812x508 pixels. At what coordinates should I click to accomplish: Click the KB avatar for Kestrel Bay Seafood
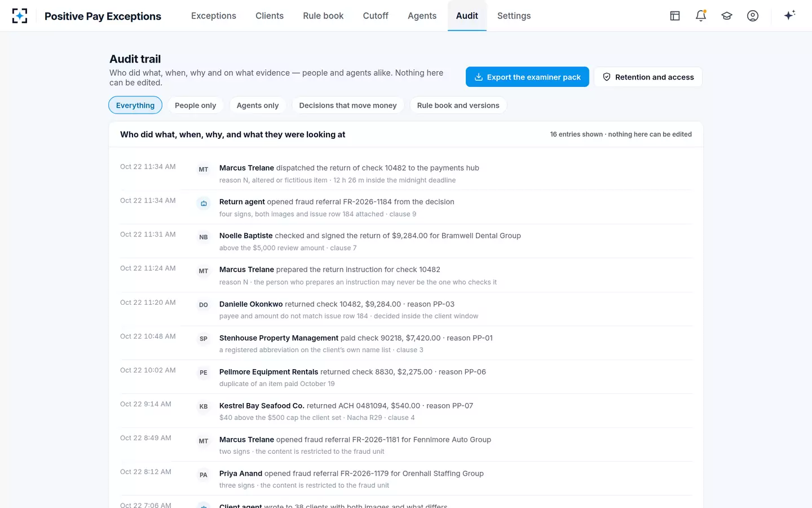tap(204, 406)
